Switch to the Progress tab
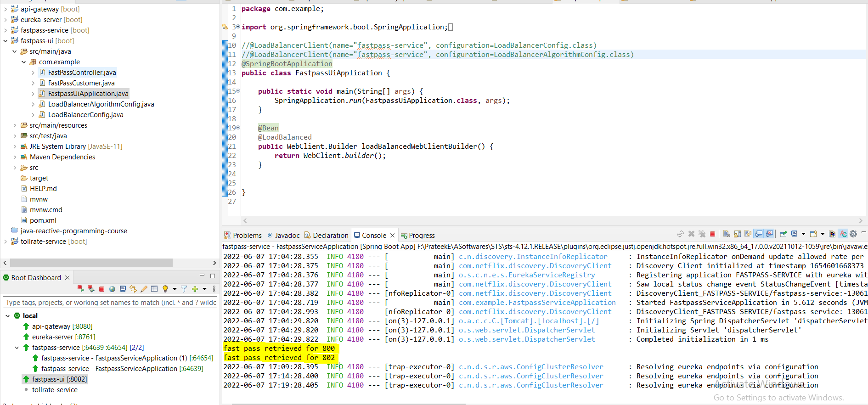The width and height of the screenshot is (868, 405). click(418, 235)
